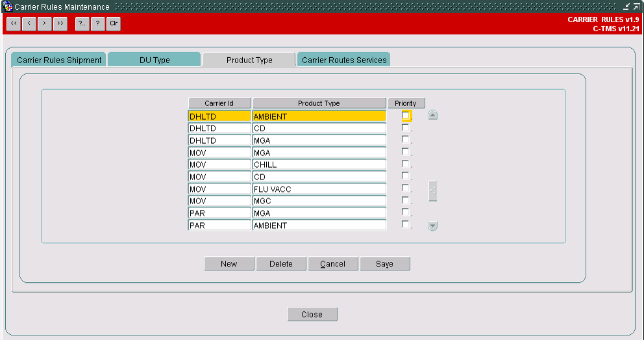Select CD product type field of DHLTD
Viewport: 644px width, 340px height.
(x=319, y=128)
